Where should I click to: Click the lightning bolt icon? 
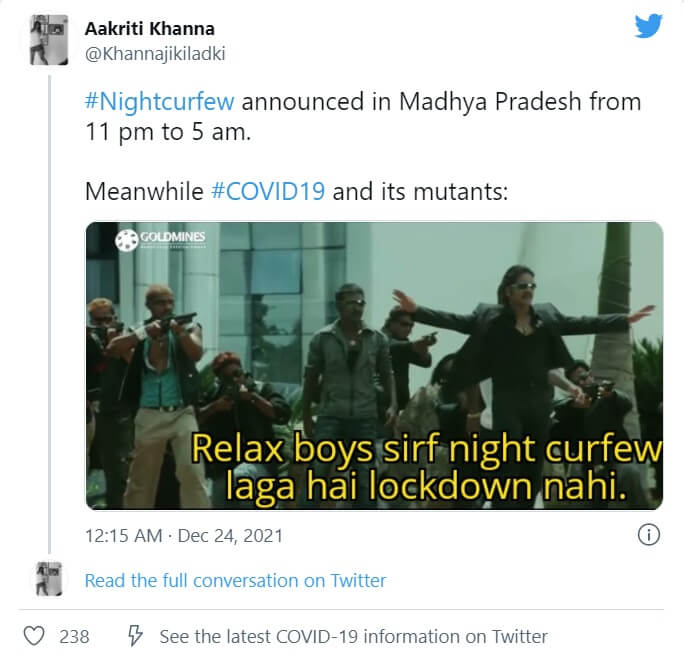point(135,636)
